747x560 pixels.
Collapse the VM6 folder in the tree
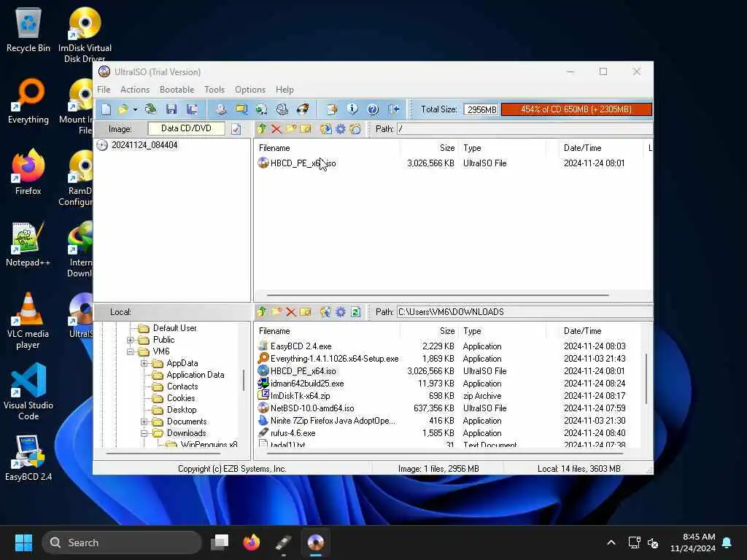click(130, 352)
